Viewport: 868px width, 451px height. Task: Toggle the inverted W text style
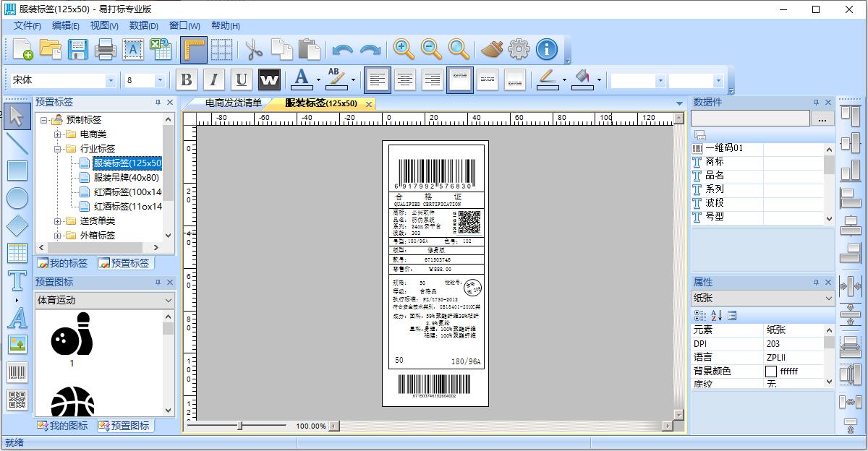point(269,80)
